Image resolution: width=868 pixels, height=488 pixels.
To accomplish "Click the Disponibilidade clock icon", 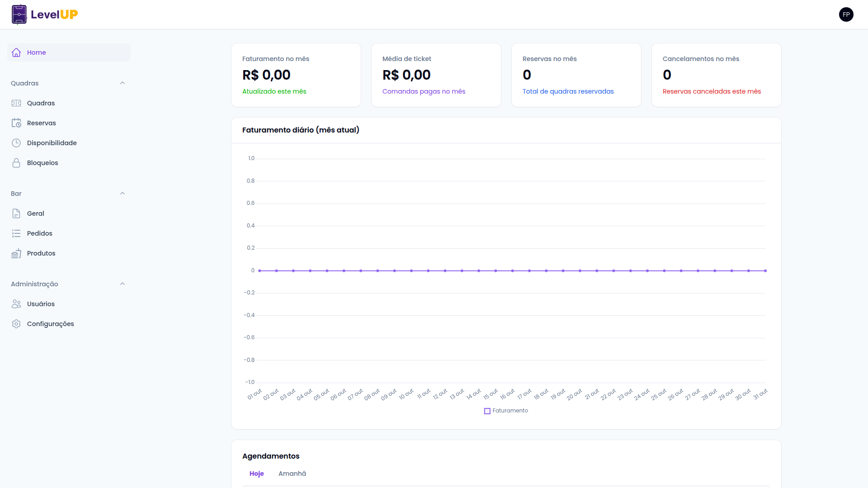I will point(16,143).
